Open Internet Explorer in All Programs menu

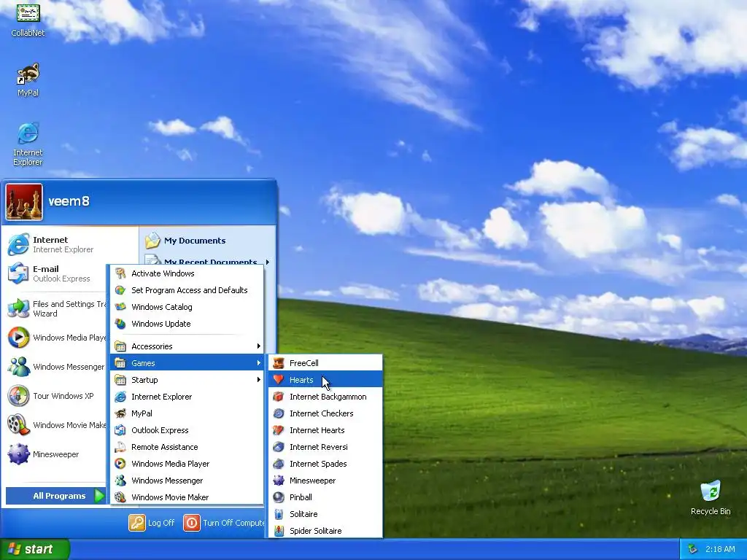click(x=187, y=397)
